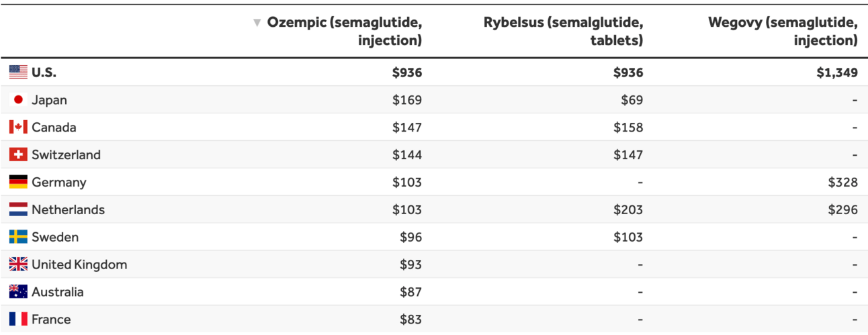The width and height of the screenshot is (868, 335).
Task: Click the Sweden flag icon
Action: pos(18,237)
